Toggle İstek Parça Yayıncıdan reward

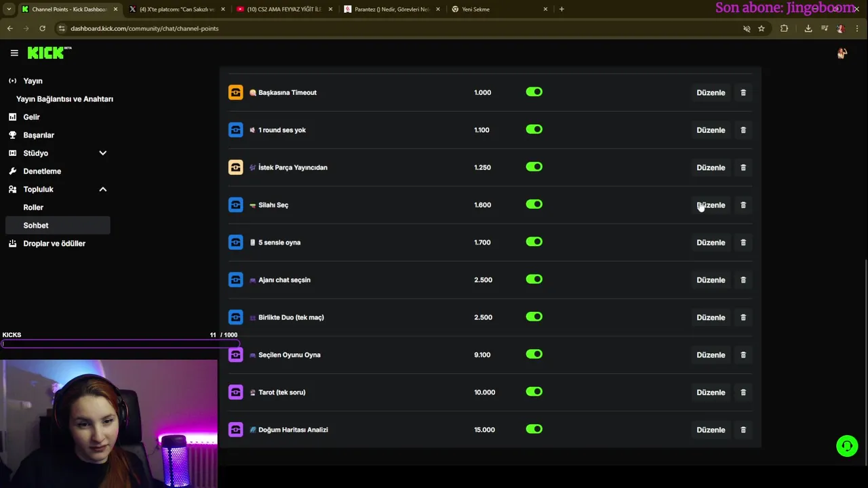[534, 167]
